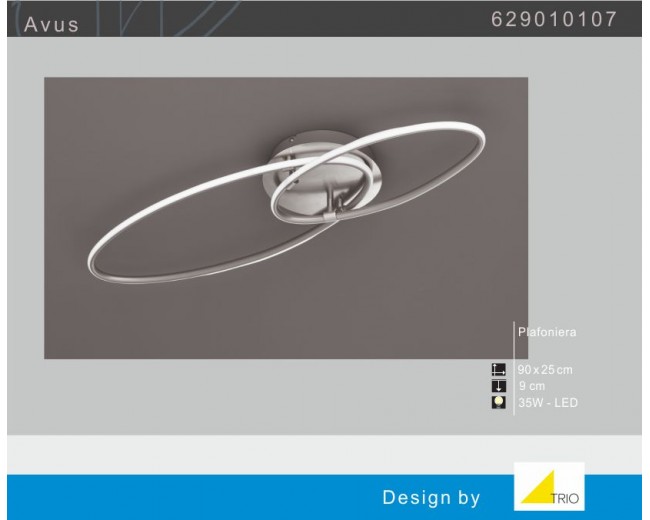
Task: Click the 9 cm height text
Action: point(532,386)
